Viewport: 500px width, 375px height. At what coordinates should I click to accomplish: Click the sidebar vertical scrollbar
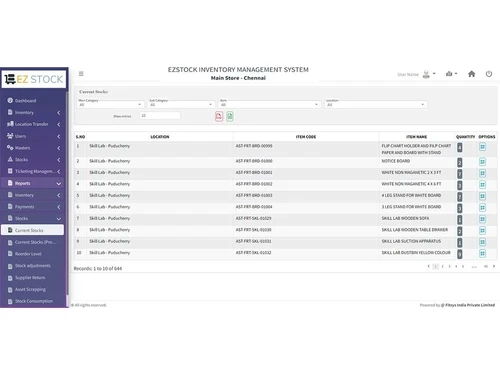click(68, 193)
